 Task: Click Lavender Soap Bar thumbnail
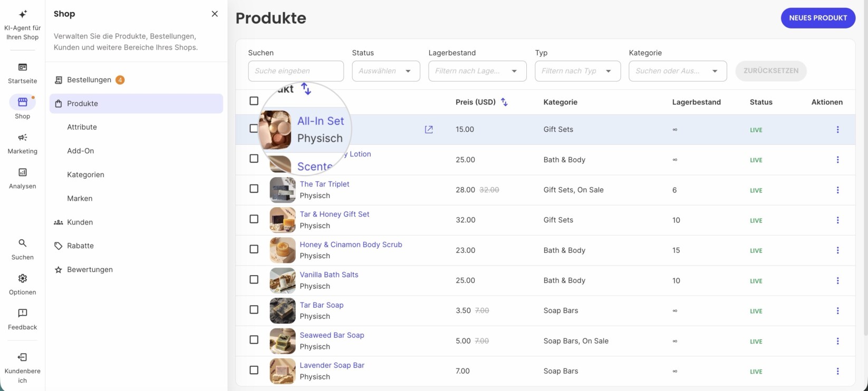pyautogui.click(x=283, y=372)
